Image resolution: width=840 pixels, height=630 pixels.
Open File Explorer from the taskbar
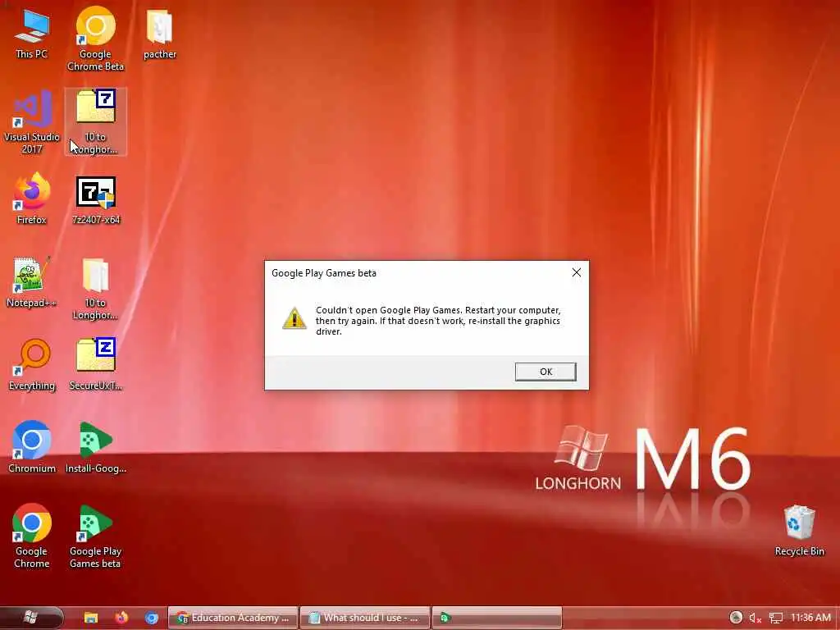click(x=91, y=618)
